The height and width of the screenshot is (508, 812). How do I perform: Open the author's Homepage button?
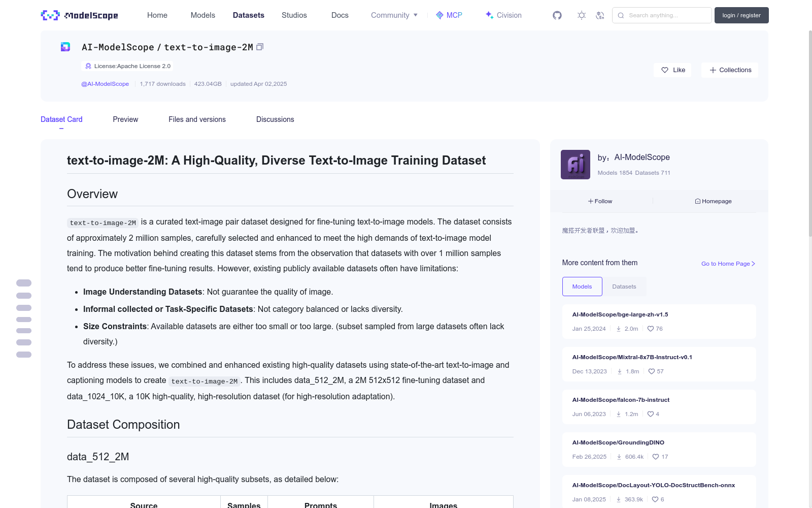click(x=713, y=201)
